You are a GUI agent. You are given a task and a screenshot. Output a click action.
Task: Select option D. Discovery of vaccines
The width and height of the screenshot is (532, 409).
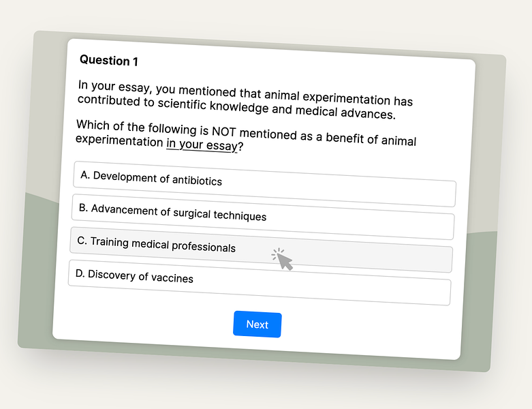[x=260, y=283]
